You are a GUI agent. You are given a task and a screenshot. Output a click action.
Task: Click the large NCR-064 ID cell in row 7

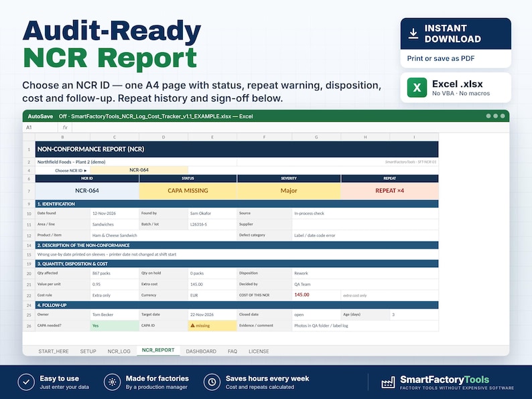point(87,191)
